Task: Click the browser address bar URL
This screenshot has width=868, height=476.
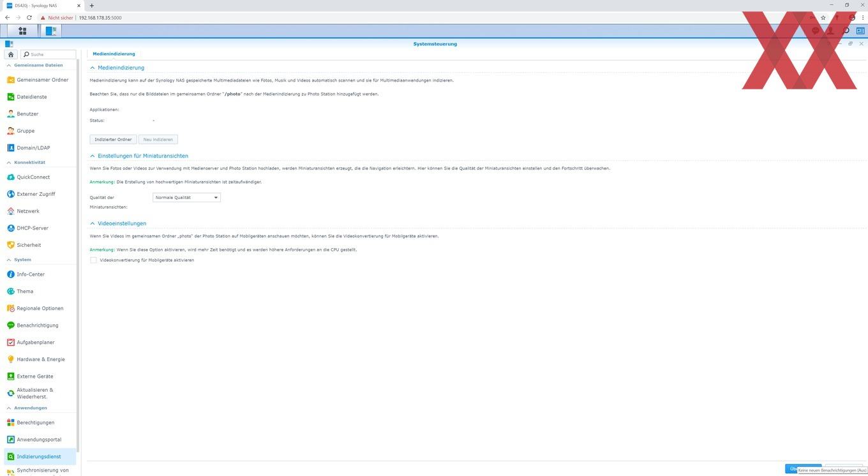Action: (100, 18)
